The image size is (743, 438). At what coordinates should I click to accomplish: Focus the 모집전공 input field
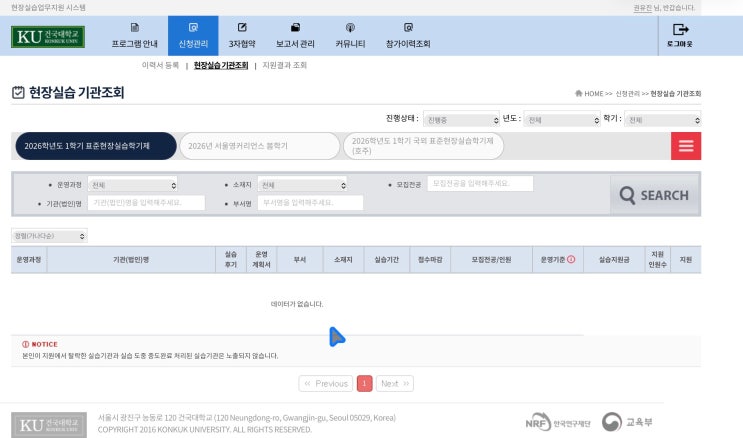coord(480,183)
